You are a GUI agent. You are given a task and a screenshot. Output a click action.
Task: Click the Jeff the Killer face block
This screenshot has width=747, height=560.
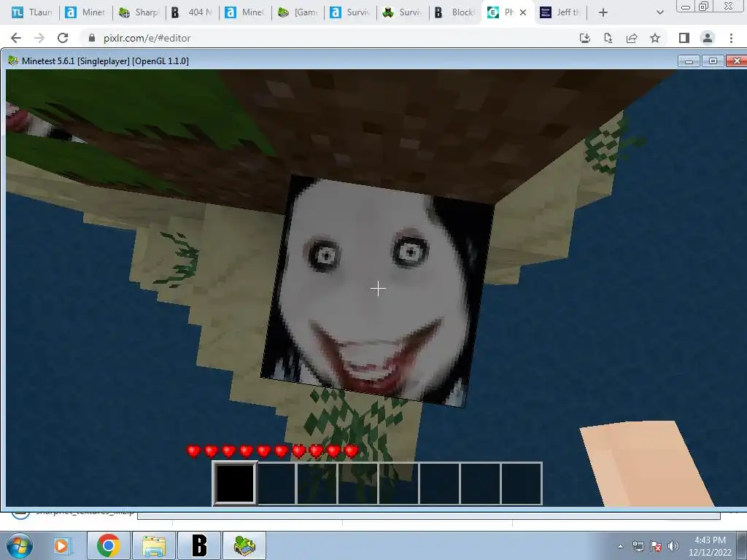tap(376, 290)
